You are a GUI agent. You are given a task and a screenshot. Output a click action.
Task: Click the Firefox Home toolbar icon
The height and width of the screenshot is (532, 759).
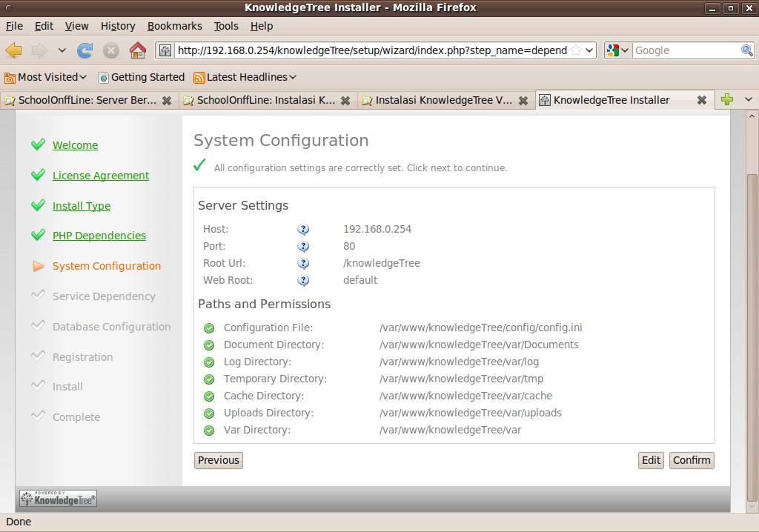(x=137, y=50)
